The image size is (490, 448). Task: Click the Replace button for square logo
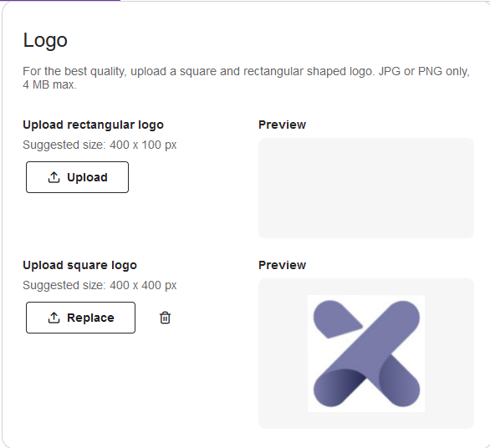click(80, 318)
